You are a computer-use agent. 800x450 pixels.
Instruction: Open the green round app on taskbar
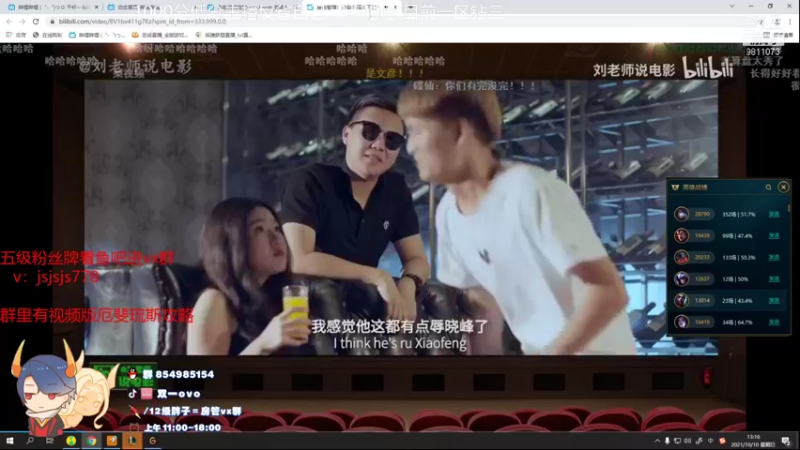point(71,441)
